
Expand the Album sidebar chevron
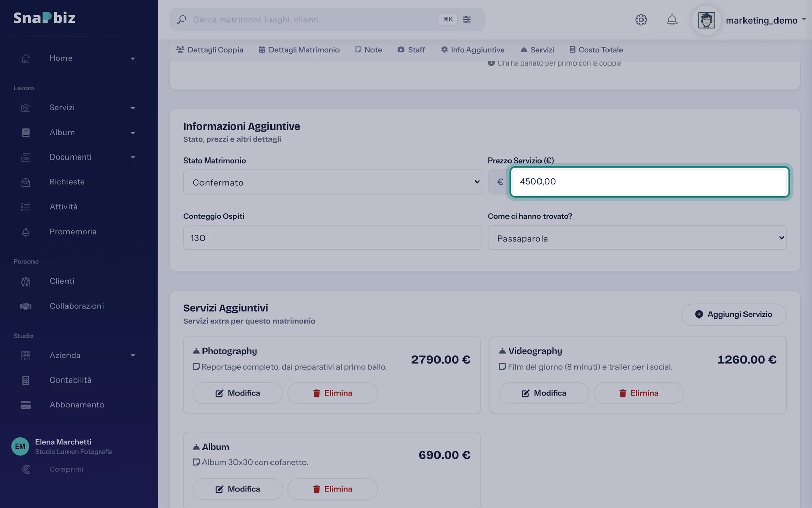pos(133,133)
